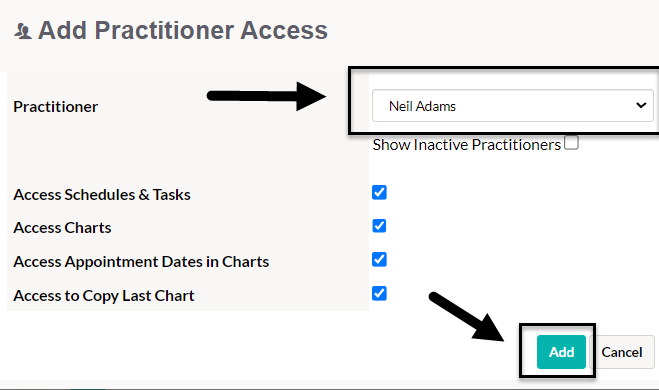
Task: Uncheck Access Schedules & Tasks checkbox
Action: point(379,192)
